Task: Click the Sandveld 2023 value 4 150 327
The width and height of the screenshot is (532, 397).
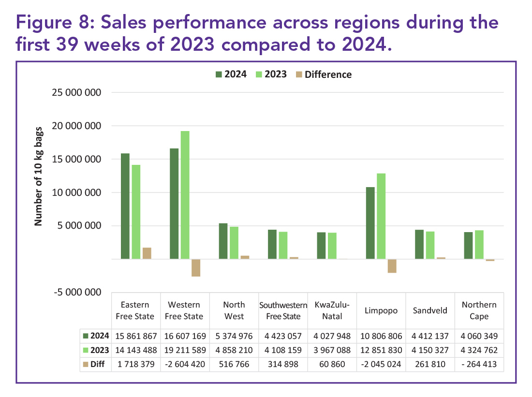Action: (430, 350)
